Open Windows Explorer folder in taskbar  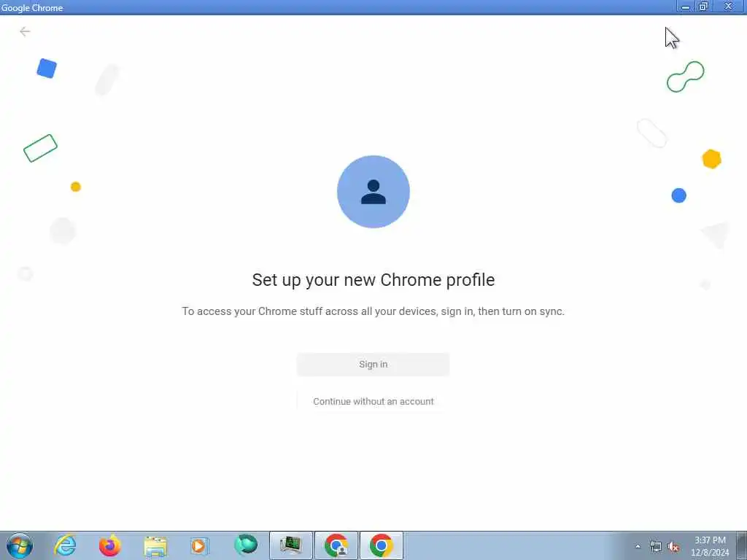(155, 546)
